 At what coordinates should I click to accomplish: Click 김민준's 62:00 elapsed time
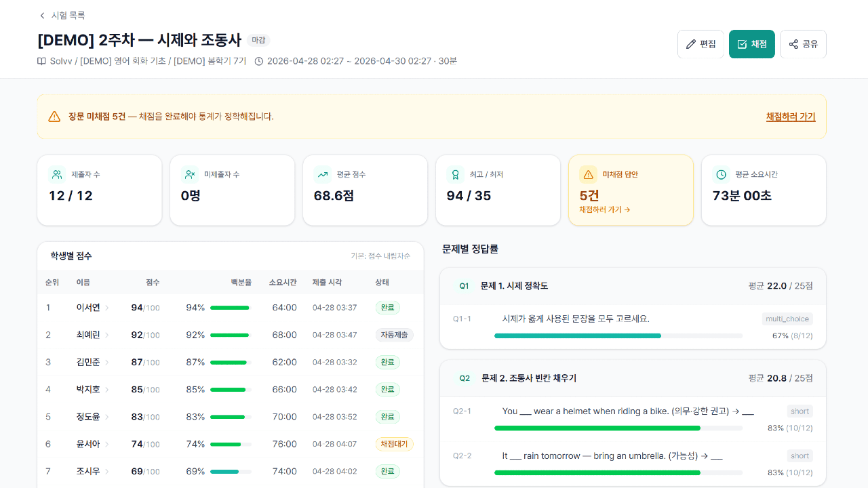point(284,363)
